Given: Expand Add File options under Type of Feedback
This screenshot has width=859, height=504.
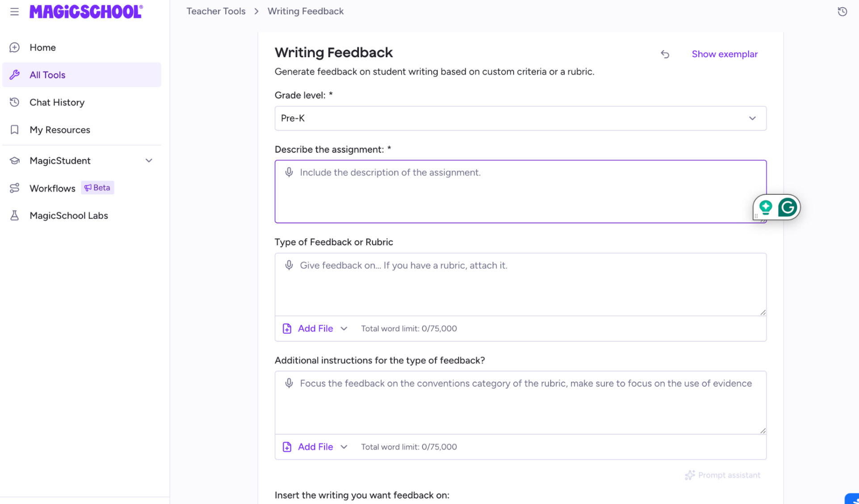Looking at the screenshot, I should 344,329.
